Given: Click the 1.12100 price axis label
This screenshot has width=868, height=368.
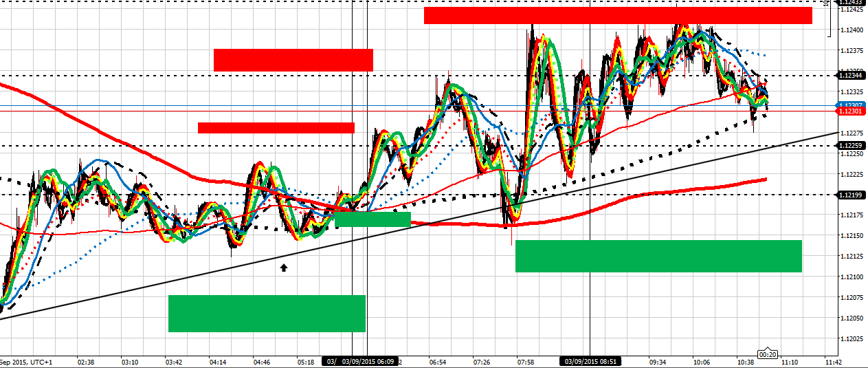Looking at the screenshot, I should [851, 277].
